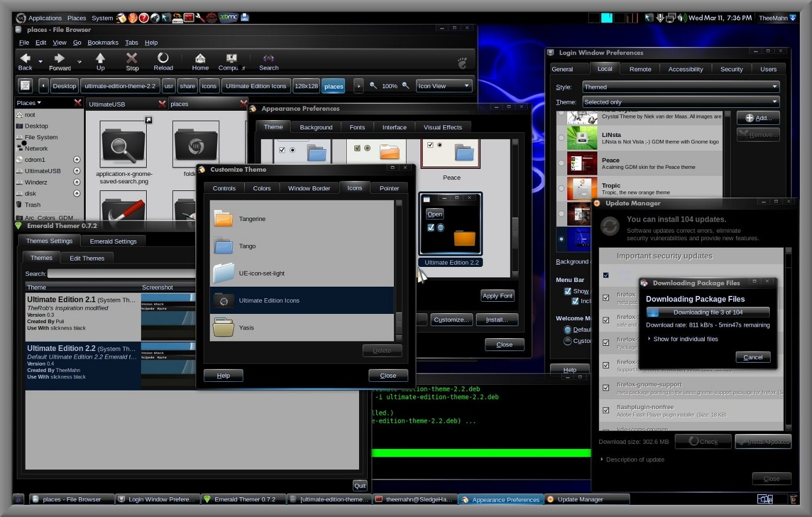Click Install... in Appearance Preferences
812x517 pixels.
(x=497, y=320)
